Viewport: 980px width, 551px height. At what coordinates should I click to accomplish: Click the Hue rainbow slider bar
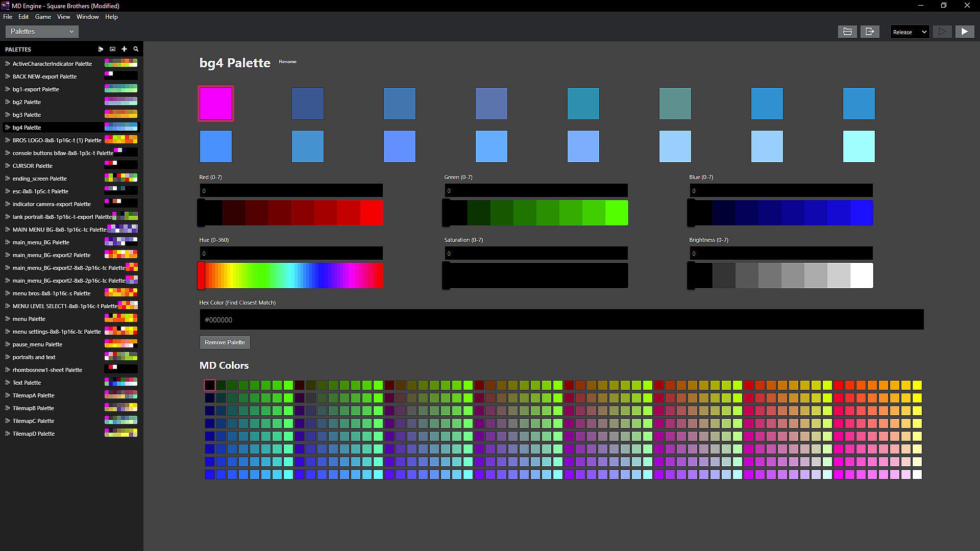coord(291,275)
